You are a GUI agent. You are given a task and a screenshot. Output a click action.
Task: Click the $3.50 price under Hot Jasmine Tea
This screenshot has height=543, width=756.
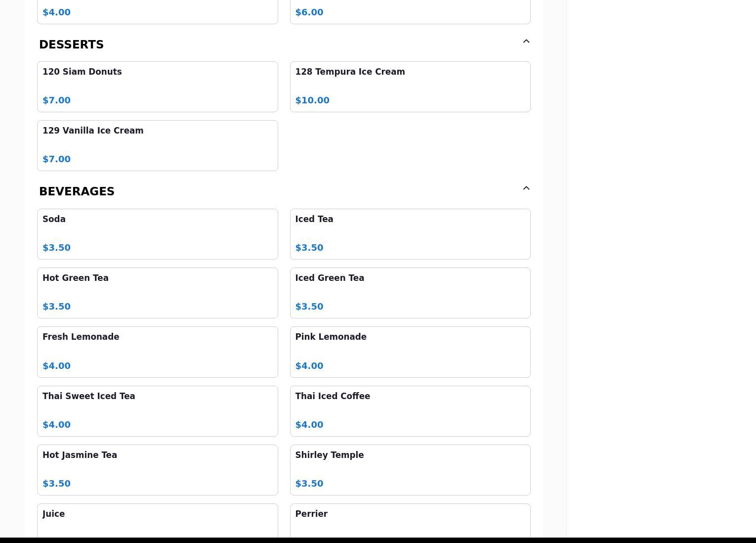pos(56,484)
